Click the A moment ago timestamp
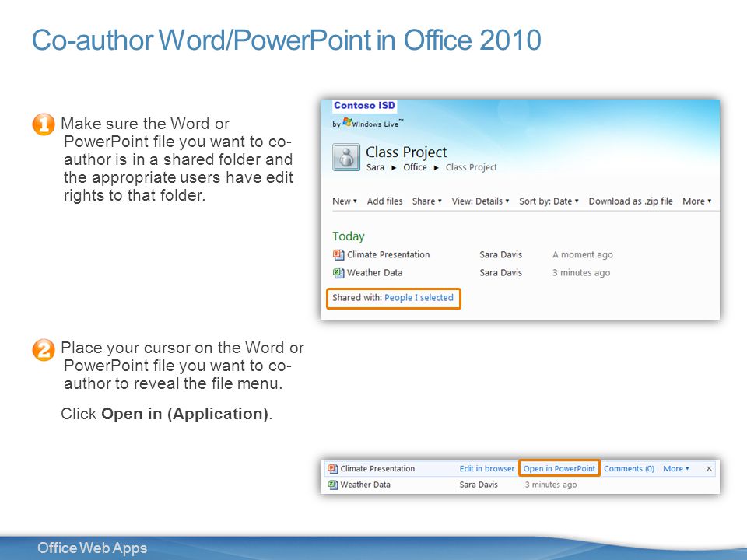This screenshot has width=747, height=560. coord(583,255)
